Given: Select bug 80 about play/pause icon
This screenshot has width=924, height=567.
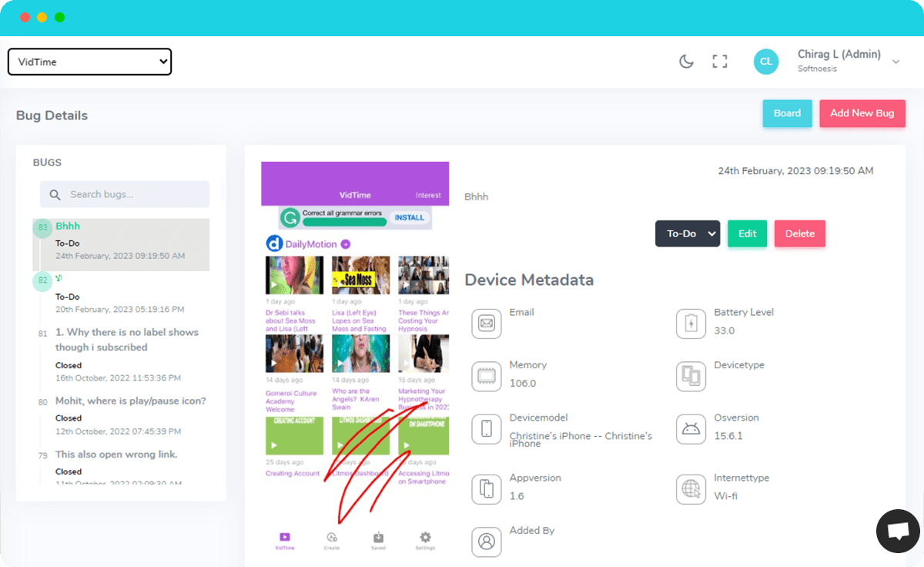Looking at the screenshot, I should [x=130, y=401].
